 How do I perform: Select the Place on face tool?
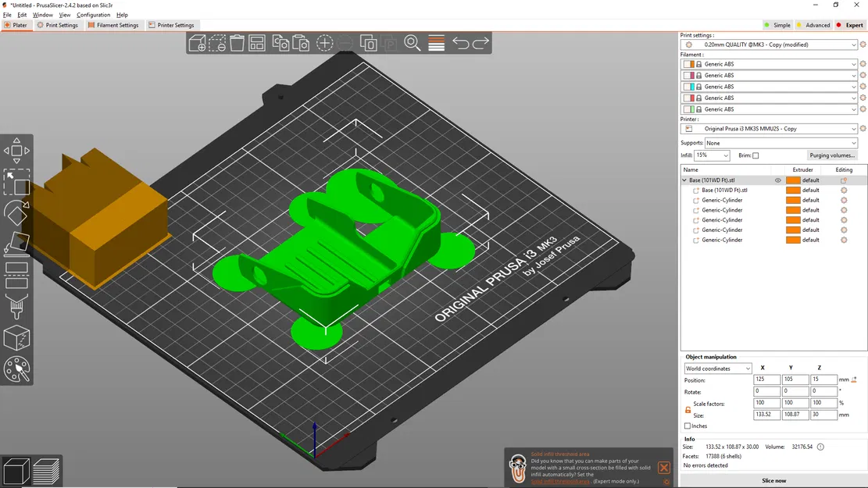click(16, 244)
